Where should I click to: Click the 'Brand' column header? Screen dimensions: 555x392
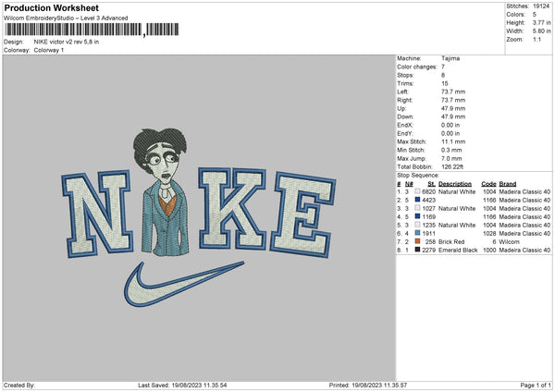click(508, 184)
